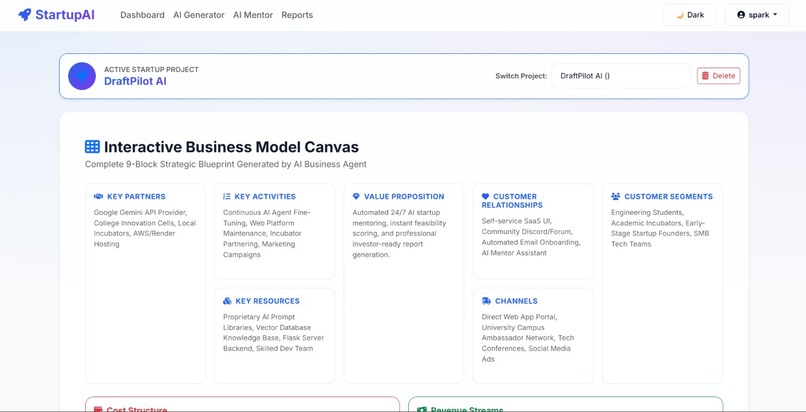Image resolution: width=806 pixels, height=412 pixels.
Task: Click the Complete 9-Block Strategic Blueprint subtitle
Action: pyautogui.click(x=226, y=164)
